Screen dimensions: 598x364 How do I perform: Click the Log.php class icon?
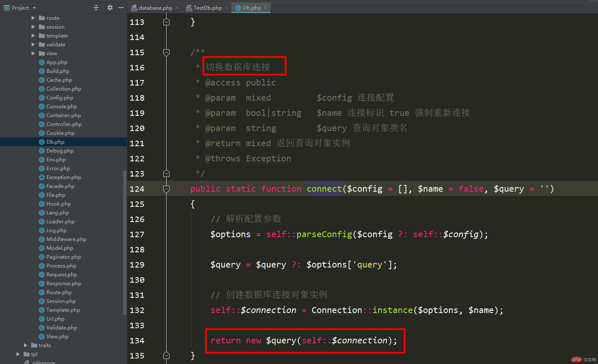click(x=42, y=230)
